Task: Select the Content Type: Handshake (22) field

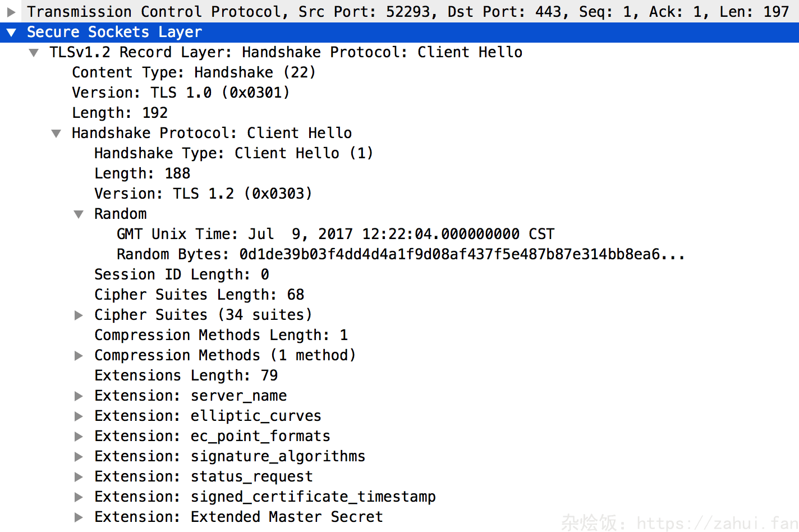Action: point(194,72)
